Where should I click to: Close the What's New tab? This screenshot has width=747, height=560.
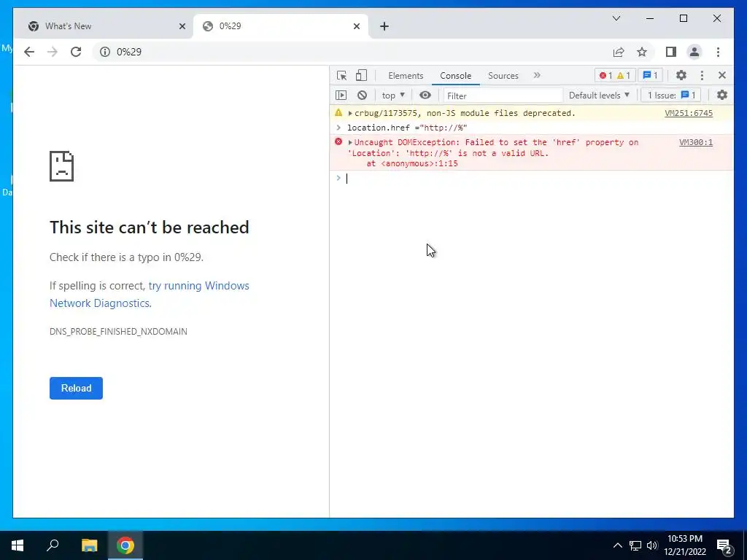pyautogui.click(x=182, y=26)
